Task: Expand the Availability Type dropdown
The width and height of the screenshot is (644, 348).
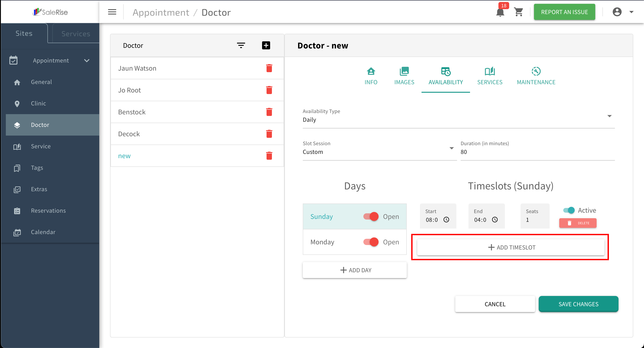Action: point(610,116)
